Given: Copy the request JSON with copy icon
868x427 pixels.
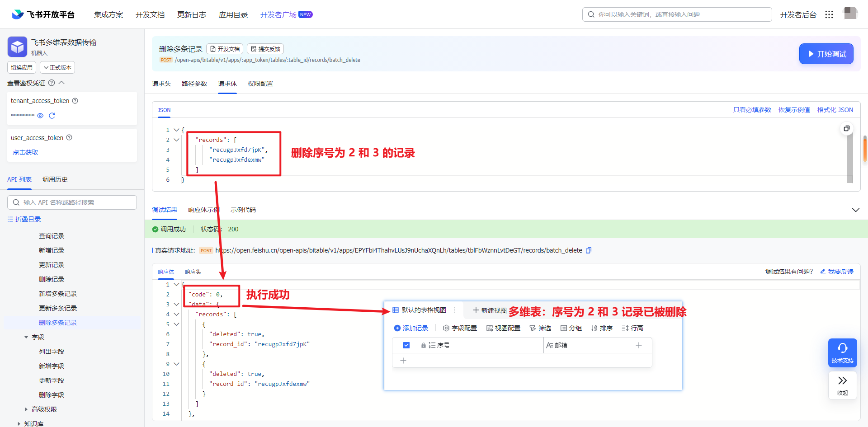Looking at the screenshot, I should (x=847, y=128).
